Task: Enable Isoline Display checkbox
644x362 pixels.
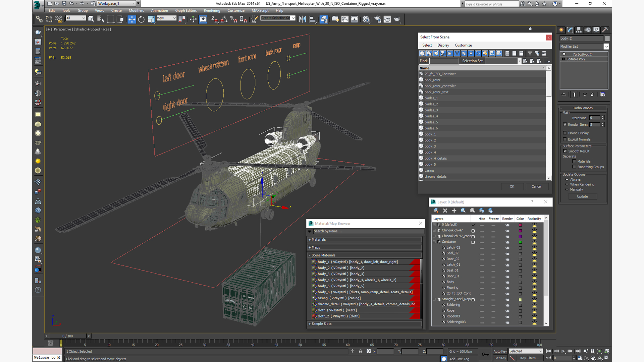Action: point(565,133)
